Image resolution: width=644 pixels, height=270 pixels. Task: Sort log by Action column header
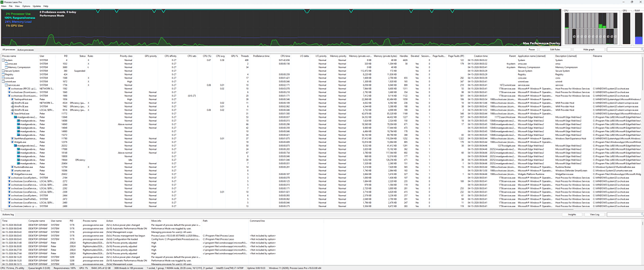(x=110, y=220)
